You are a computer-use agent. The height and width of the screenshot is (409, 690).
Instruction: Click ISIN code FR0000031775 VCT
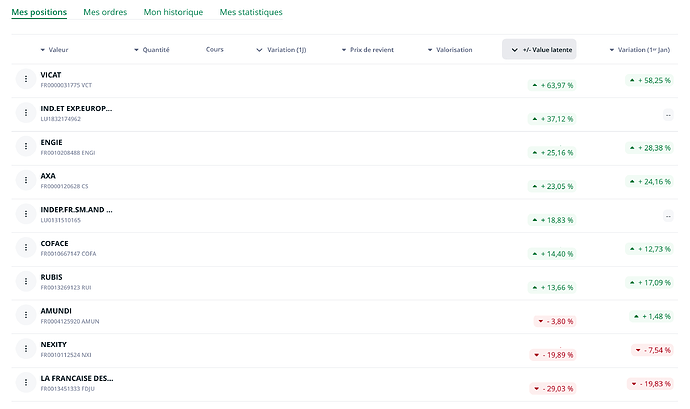(x=66, y=85)
